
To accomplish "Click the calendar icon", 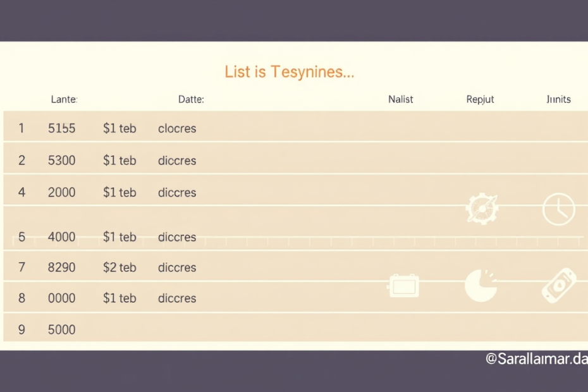I will coord(403,286).
